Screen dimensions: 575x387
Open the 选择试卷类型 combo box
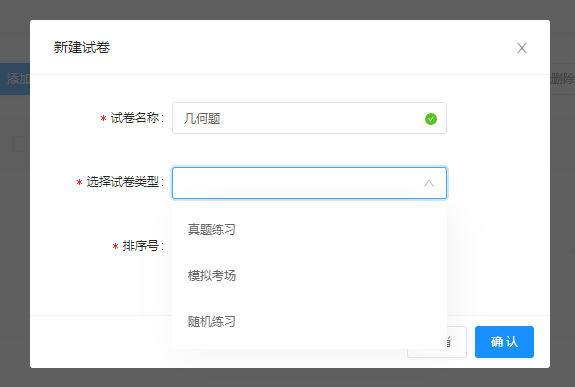(309, 183)
